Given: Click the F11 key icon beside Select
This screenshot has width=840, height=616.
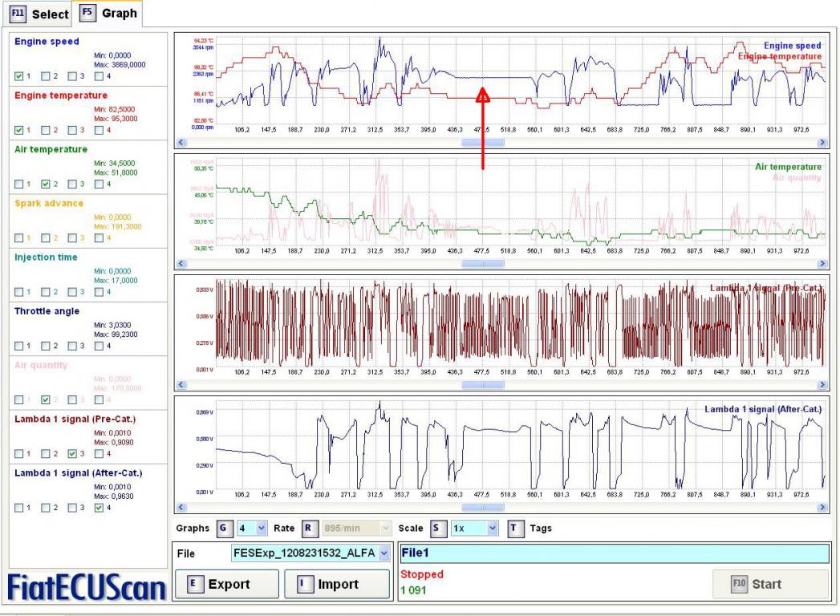Looking at the screenshot, I should 19,14.
